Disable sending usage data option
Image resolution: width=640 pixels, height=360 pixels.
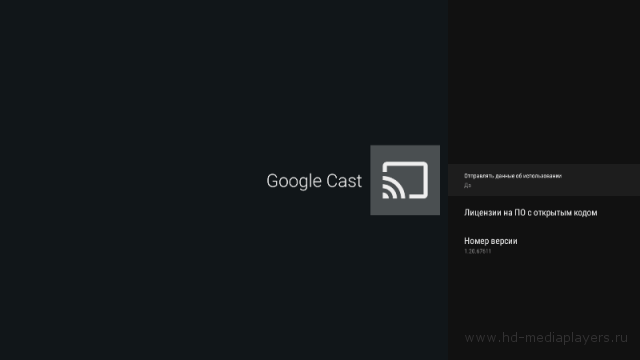pos(544,180)
